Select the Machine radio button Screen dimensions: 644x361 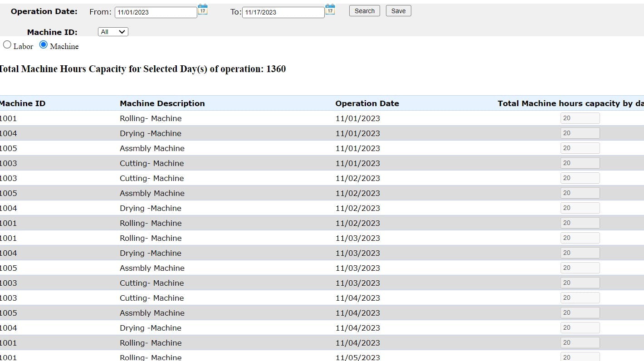click(43, 44)
